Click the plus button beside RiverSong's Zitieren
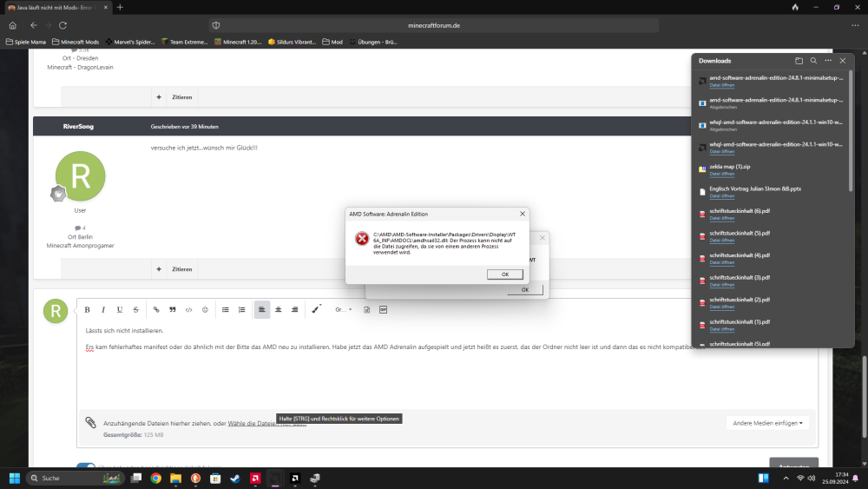Screen dimensions: 868x489 pos(159,269)
